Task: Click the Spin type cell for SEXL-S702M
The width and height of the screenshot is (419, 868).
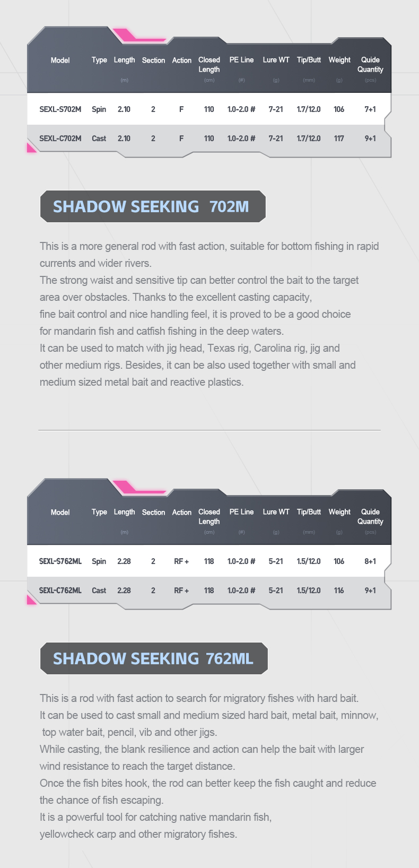Action: (99, 109)
